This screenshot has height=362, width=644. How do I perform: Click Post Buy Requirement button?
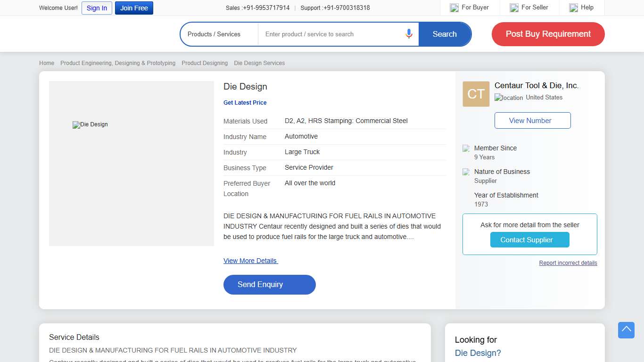click(x=548, y=34)
